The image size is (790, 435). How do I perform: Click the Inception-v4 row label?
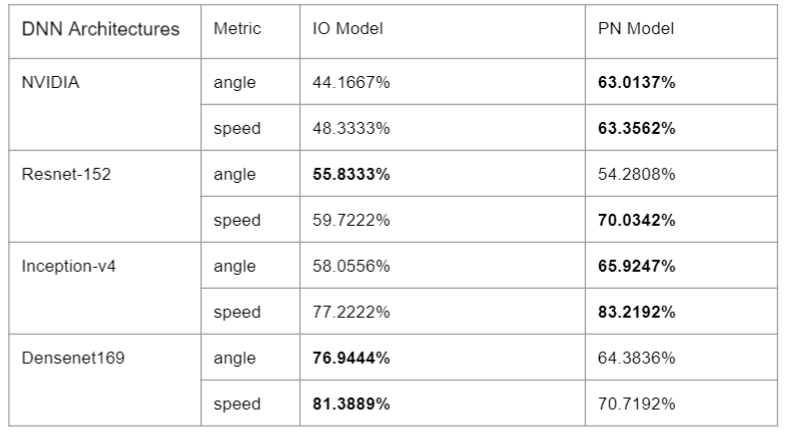point(67,266)
